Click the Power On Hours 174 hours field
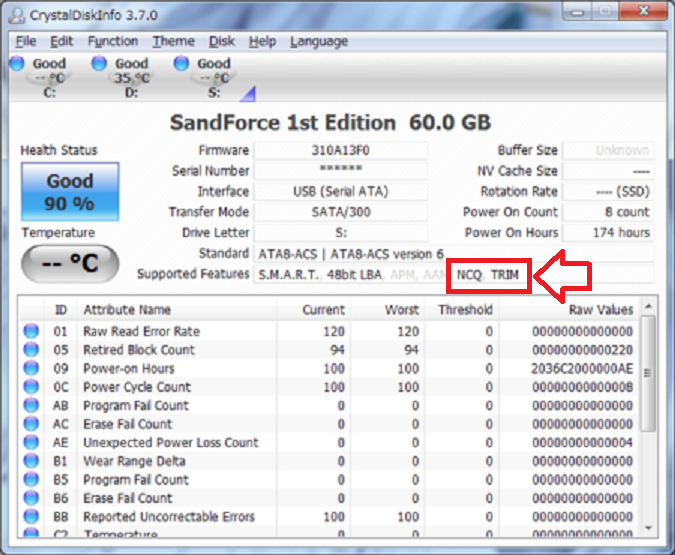This screenshot has height=555, width=675. [x=608, y=233]
